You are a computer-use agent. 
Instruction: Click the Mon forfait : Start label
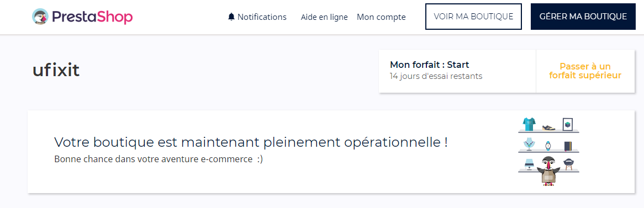pyautogui.click(x=429, y=65)
